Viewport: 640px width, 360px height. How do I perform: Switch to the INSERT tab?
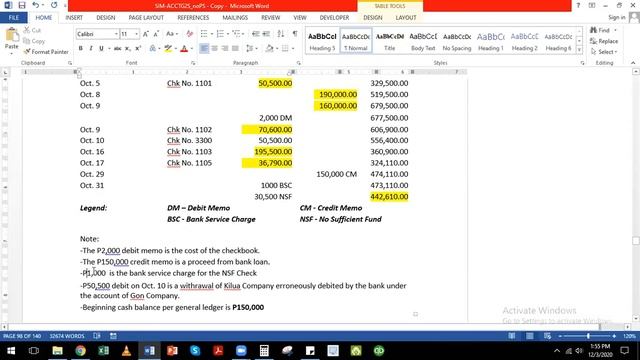[x=74, y=18]
